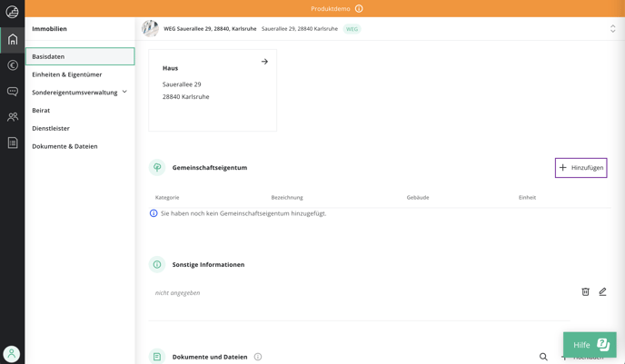625x364 pixels.
Task: Open the contacts people sidebar icon
Action: (x=13, y=117)
